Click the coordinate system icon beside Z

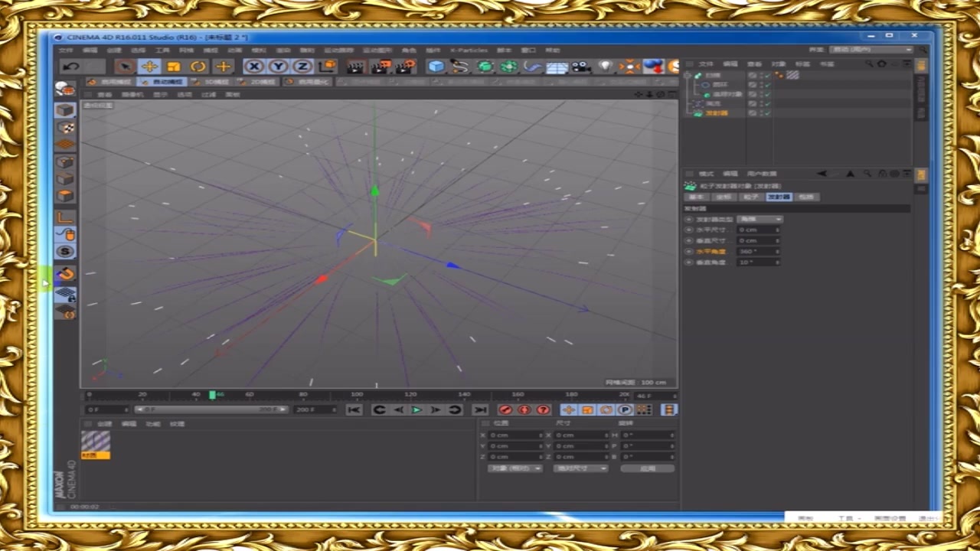click(x=328, y=67)
